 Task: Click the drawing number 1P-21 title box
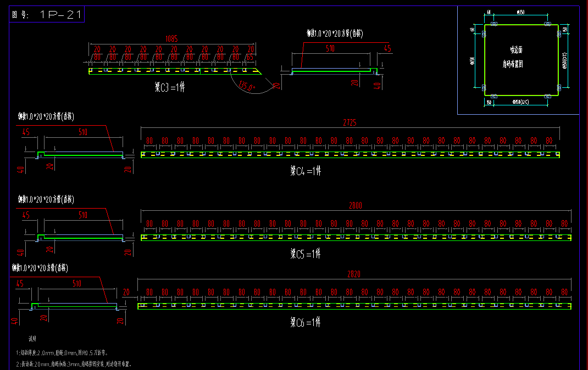click(47, 14)
